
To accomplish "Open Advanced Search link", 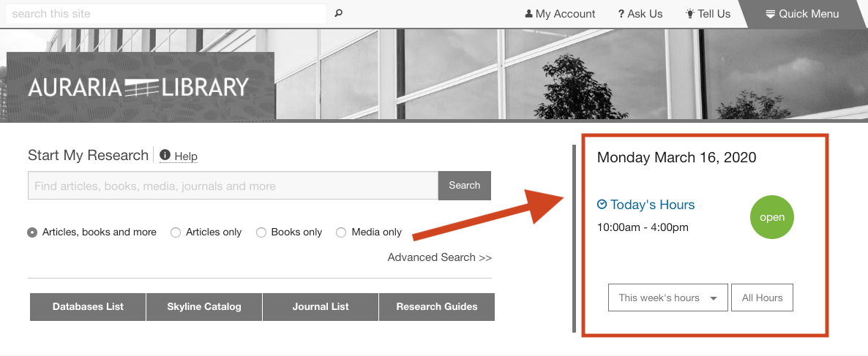I will pos(440,257).
